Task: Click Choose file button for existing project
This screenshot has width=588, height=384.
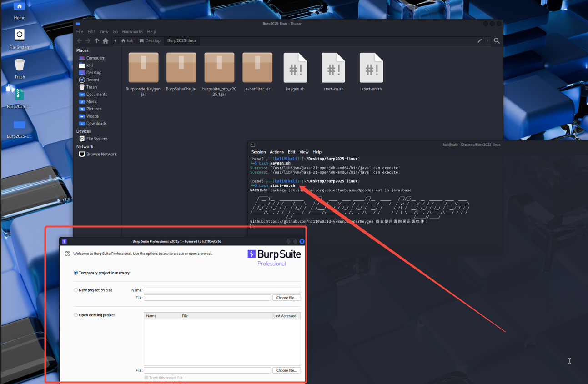Action: pos(286,371)
